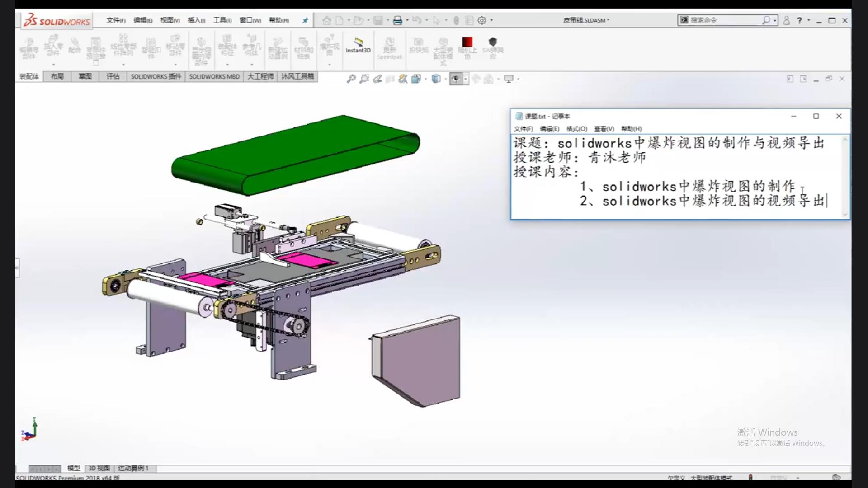Viewport: 868px width, 488px height.
Task: Open Notepad 格式(O) menu
Action: coord(577,129)
